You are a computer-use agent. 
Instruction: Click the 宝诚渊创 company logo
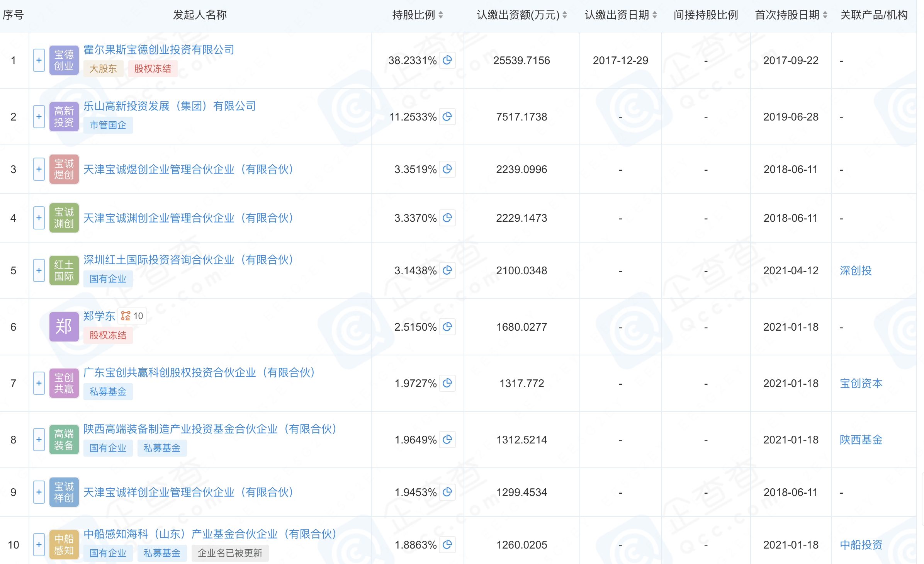tap(64, 218)
